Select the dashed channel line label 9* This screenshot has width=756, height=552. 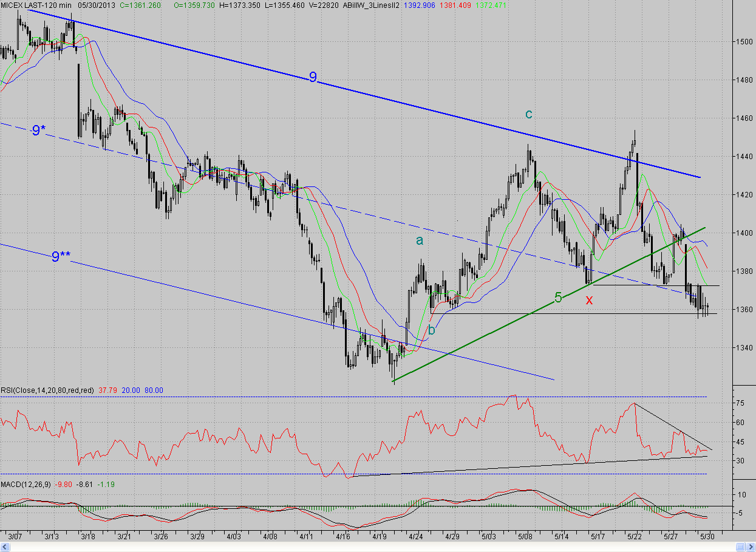click(x=39, y=130)
